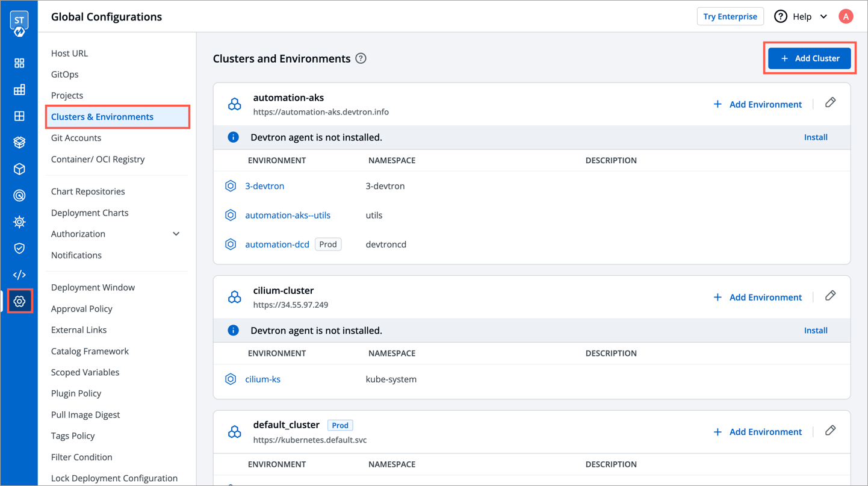Open Deployment Charts settings
868x486 pixels.
tap(90, 213)
